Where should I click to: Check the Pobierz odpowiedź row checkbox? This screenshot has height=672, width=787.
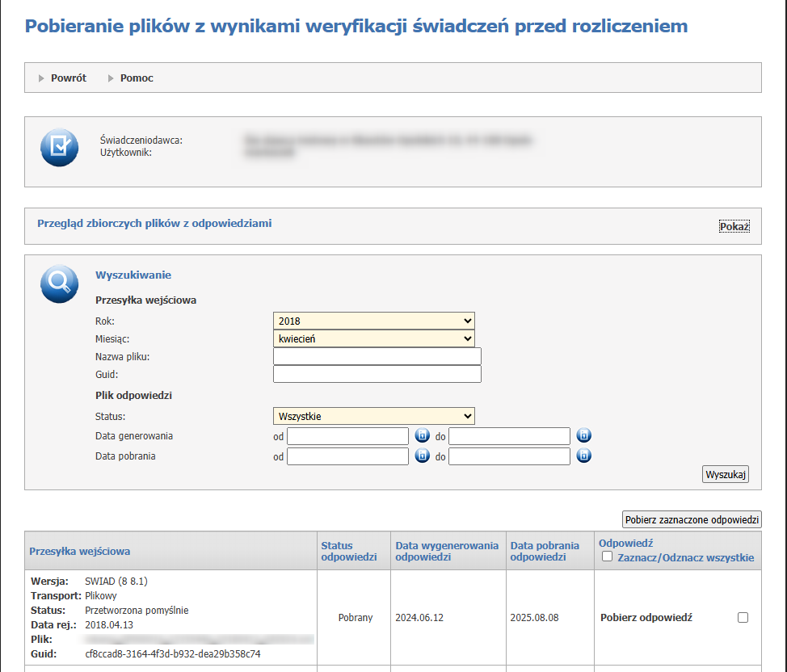pyautogui.click(x=743, y=618)
